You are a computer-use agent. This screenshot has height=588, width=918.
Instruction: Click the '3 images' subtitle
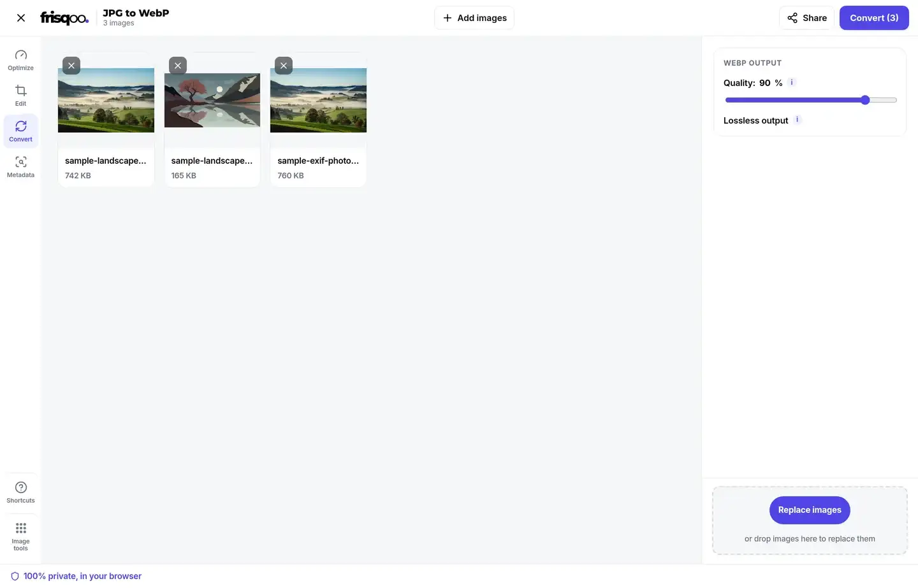point(119,23)
